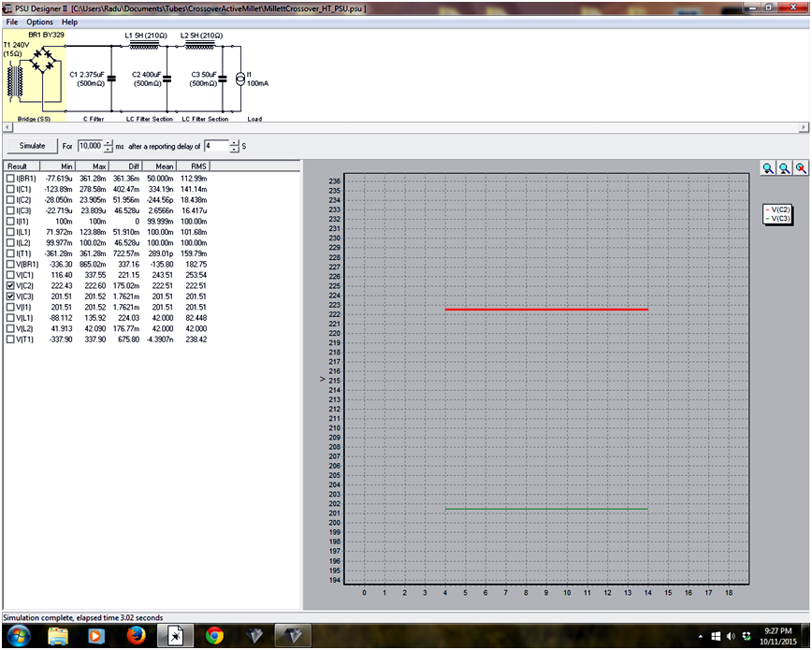Click the red V(C2) trace line
Viewport: 812px width, 650px height.
coord(545,309)
